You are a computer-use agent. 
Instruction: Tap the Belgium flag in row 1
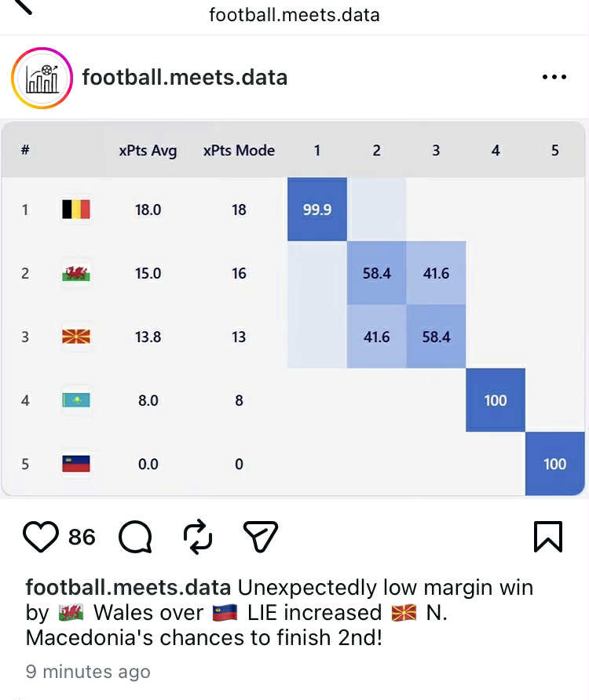point(76,210)
